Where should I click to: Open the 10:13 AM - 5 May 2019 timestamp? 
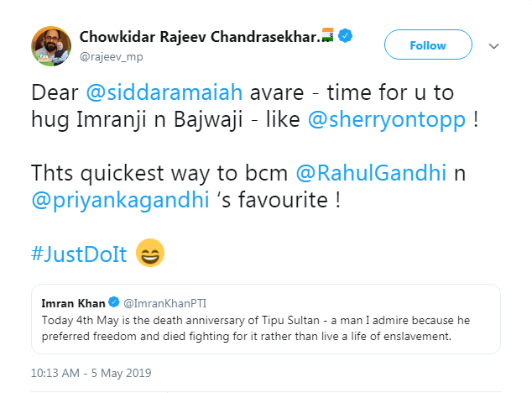(91, 372)
